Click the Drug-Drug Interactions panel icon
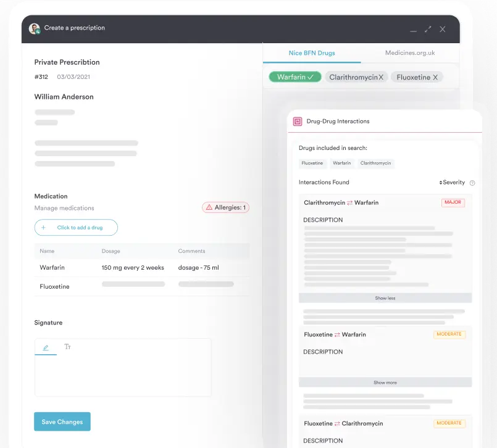497x448 pixels. [x=298, y=122]
